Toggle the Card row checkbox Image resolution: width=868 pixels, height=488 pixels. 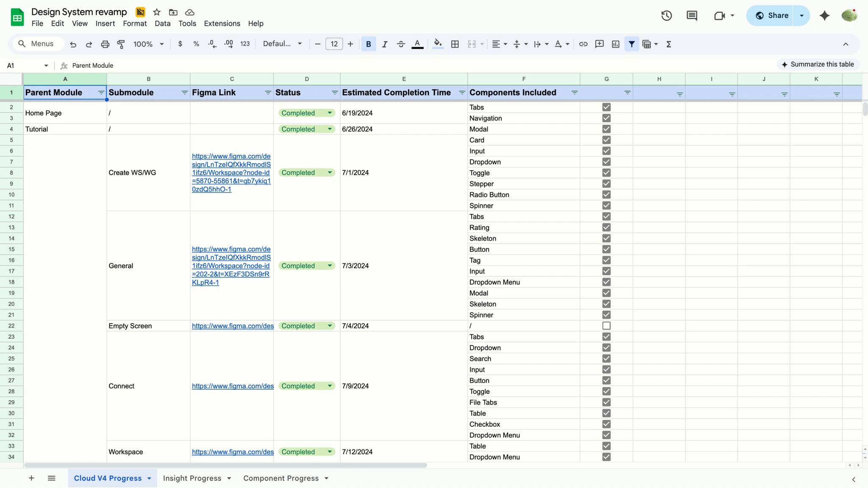[606, 140]
